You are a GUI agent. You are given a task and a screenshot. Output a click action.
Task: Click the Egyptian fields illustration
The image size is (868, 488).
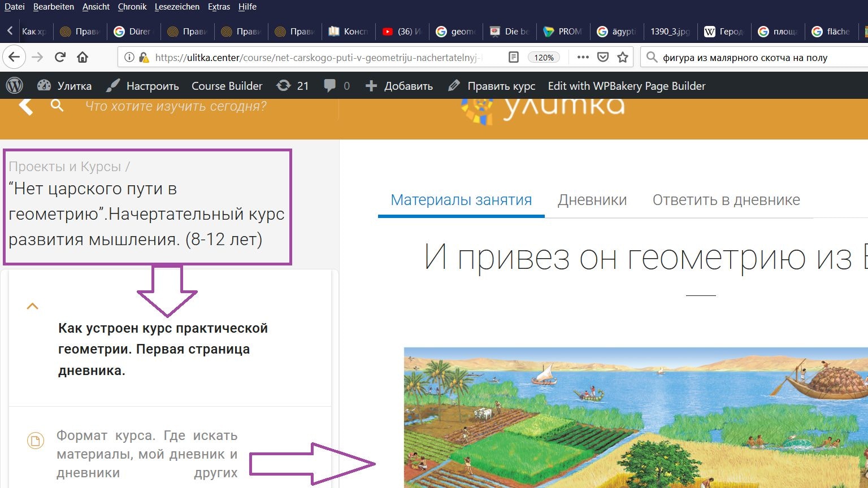636,417
